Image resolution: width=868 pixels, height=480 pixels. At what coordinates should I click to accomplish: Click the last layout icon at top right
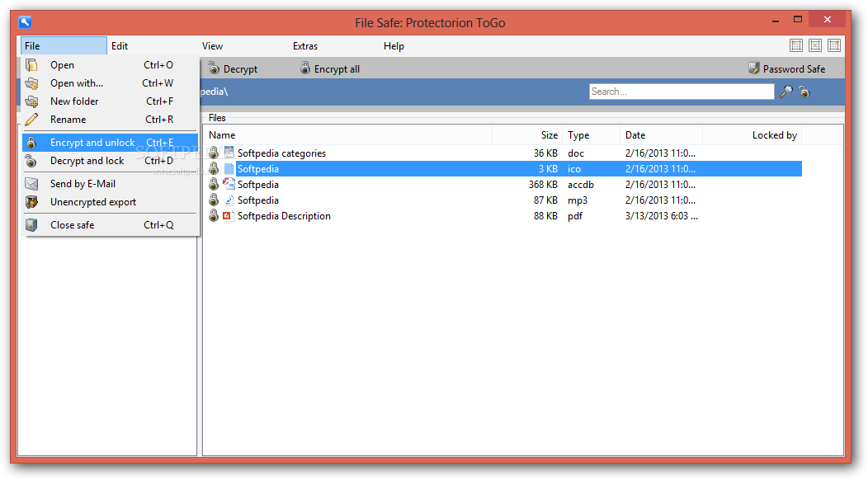coord(833,45)
